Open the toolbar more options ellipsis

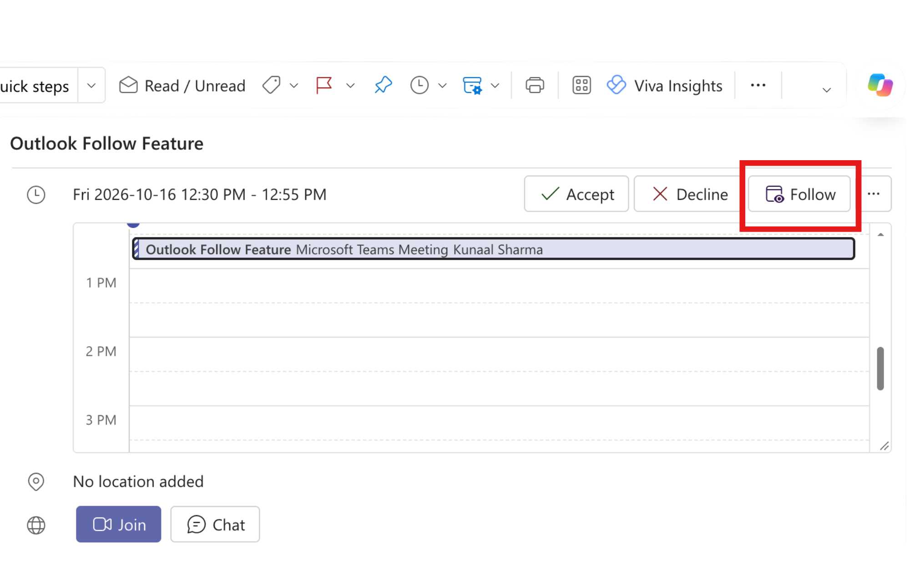click(x=758, y=85)
